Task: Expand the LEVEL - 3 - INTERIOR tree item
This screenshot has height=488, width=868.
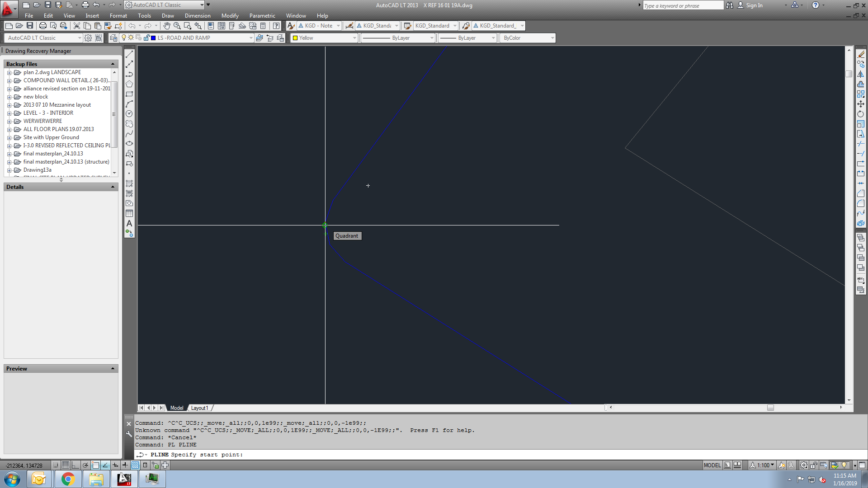Action: pos(9,113)
